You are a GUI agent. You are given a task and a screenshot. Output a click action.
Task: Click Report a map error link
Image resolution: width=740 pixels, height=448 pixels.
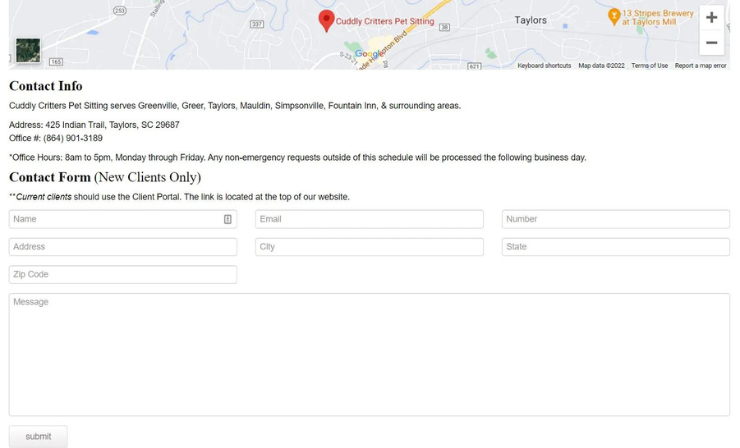coord(700,66)
